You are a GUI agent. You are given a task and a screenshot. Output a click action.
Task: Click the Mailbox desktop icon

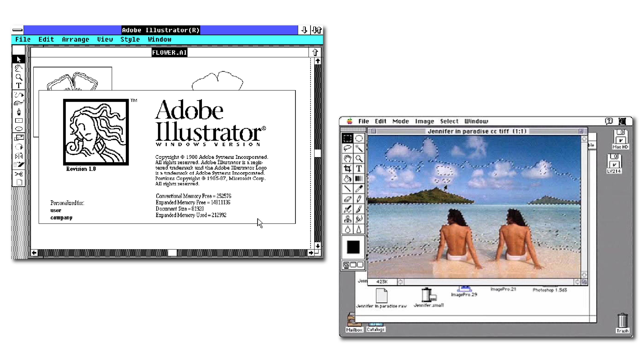[354, 322]
